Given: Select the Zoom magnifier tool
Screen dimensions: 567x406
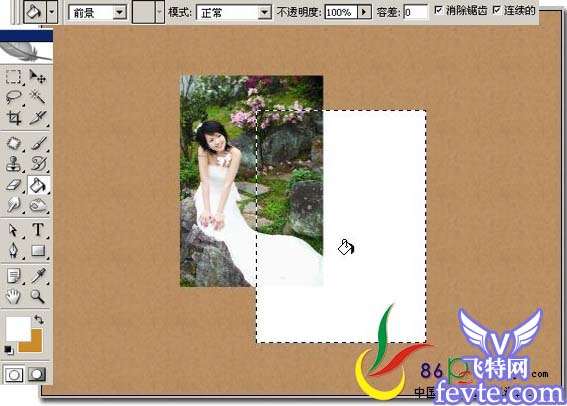Looking at the screenshot, I should (37, 297).
